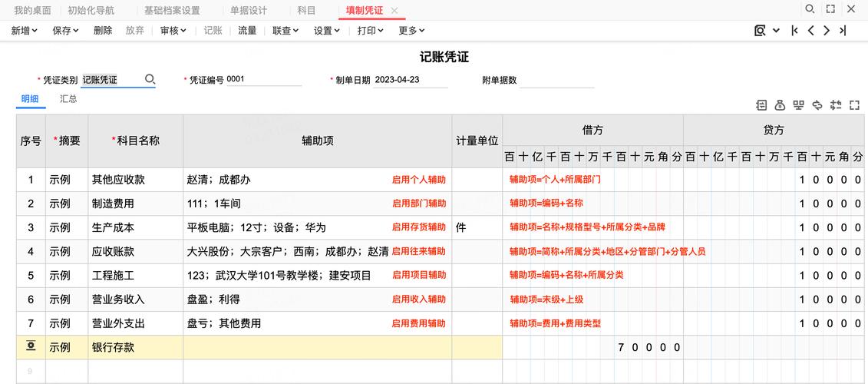The height and width of the screenshot is (384, 868).
Task: Select 应收账款 subject cell
Action: pos(136,252)
